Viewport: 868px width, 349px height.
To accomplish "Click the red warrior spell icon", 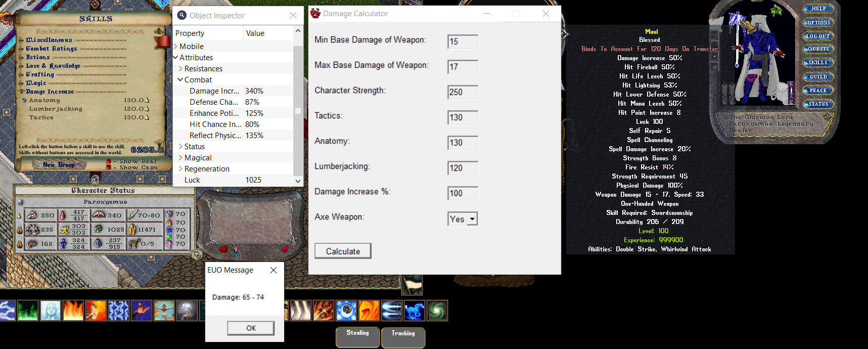I will [x=324, y=311].
